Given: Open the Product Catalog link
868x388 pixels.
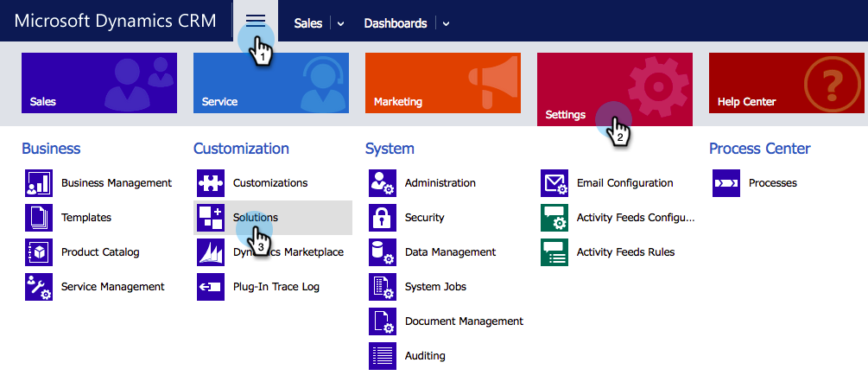Looking at the screenshot, I should coord(100,252).
